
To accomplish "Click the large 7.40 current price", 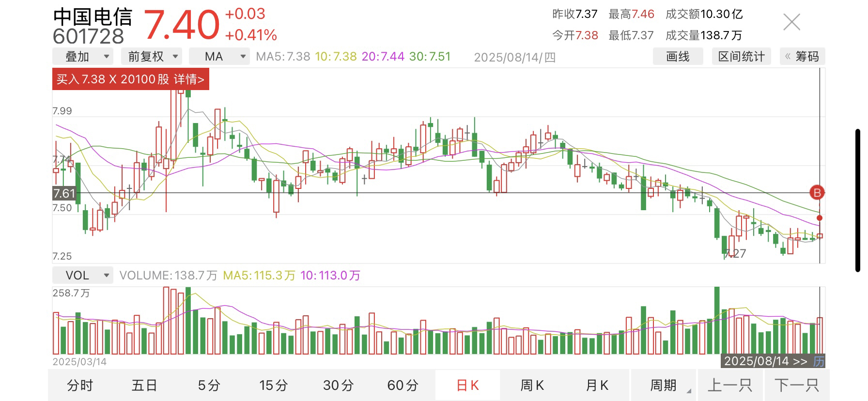I will [182, 25].
